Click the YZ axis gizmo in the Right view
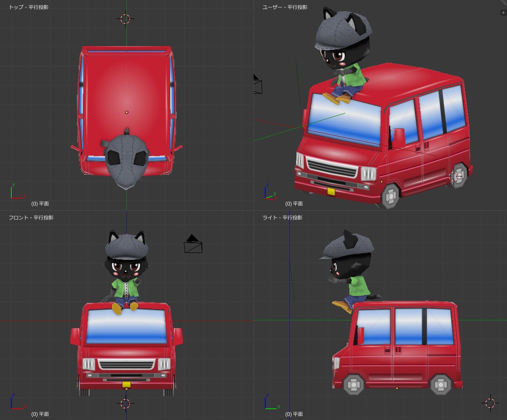 tap(272, 402)
